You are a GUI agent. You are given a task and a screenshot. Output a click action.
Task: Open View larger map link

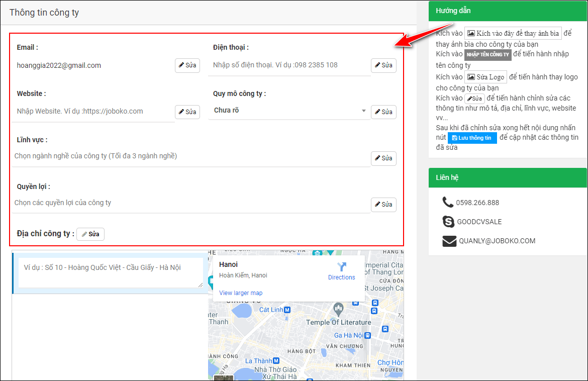click(x=241, y=293)
